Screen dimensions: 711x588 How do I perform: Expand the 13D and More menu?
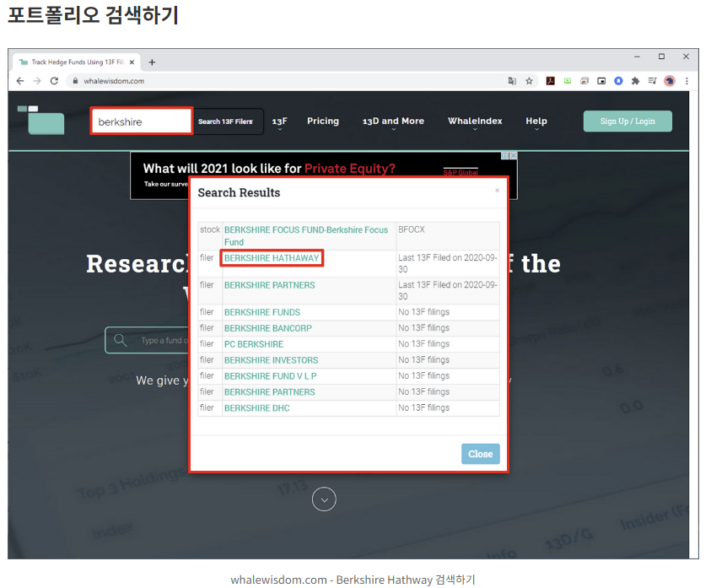tap(393, 121)
